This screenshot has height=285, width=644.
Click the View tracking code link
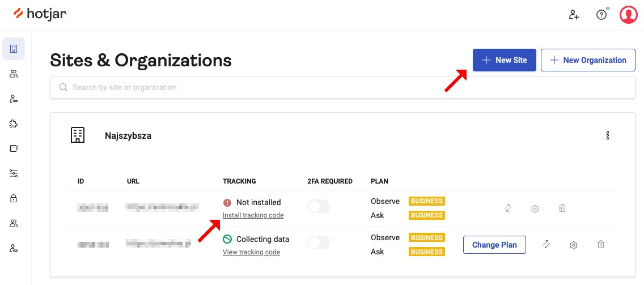(x=251, y=252)
